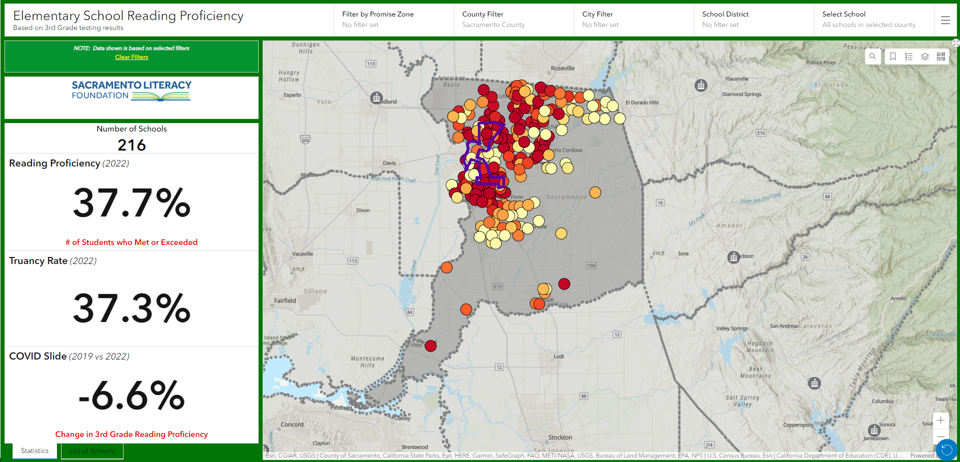Click the building marker near Woodland
960x462 pixels.
(x=377, y=97)
